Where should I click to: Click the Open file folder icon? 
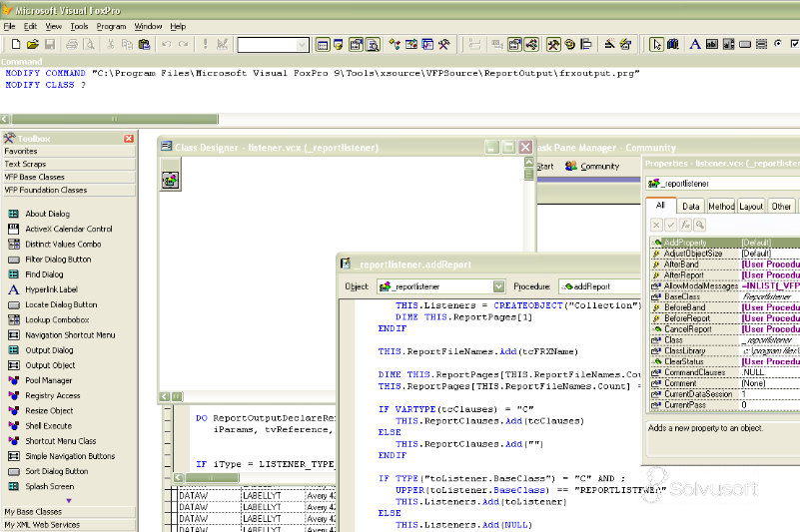(x=33, y=44)
